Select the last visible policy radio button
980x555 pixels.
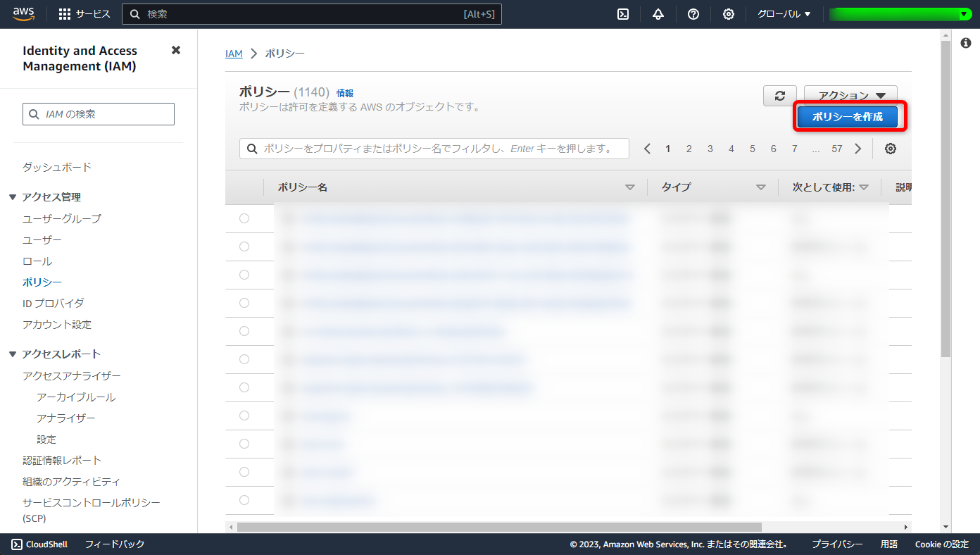pos(244,500)
